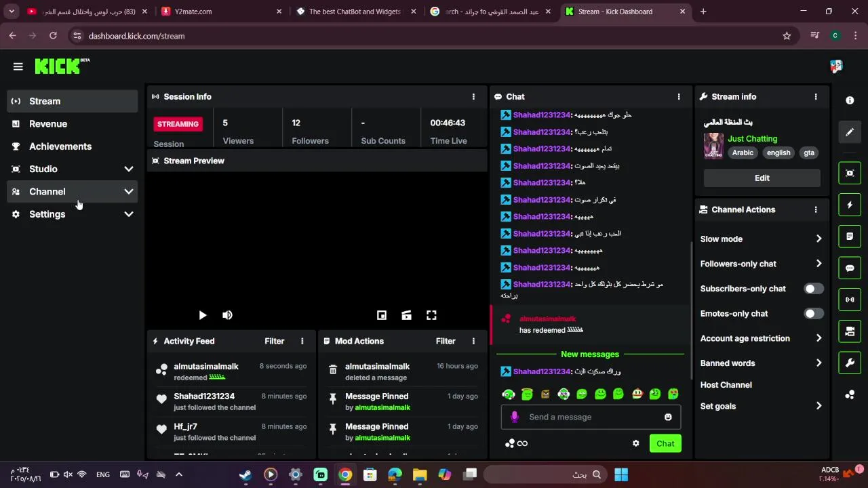Screen dimensions: 868x488
Task: Click trash icon for deleted message mod action
Action: [x=333, y=370]
